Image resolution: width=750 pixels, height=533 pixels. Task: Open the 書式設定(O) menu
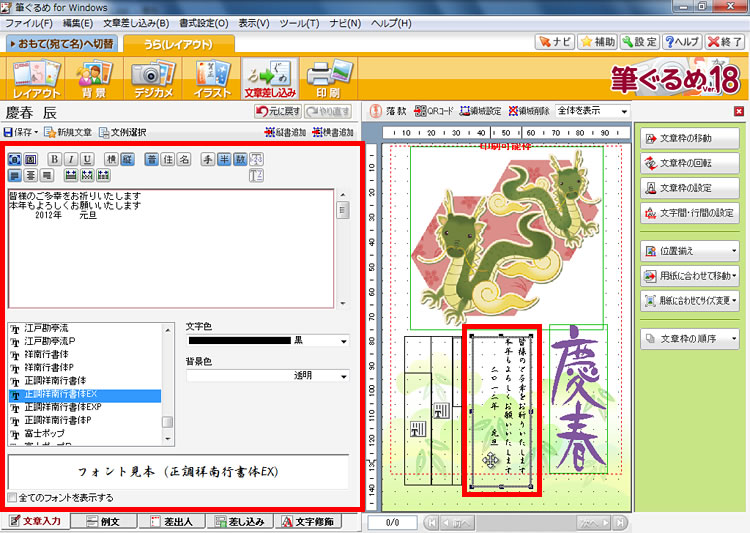pyautogui.click(x=204, y=23)
